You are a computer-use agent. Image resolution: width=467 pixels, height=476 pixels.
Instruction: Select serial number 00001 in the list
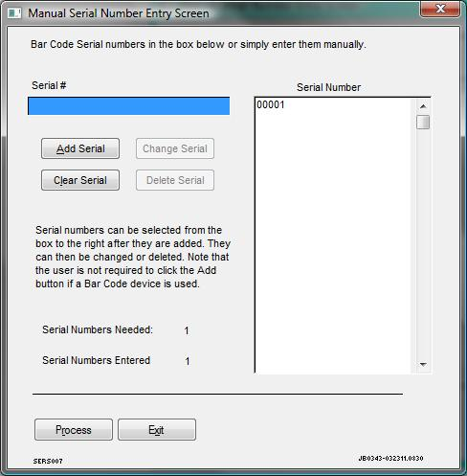click(271, 104)
